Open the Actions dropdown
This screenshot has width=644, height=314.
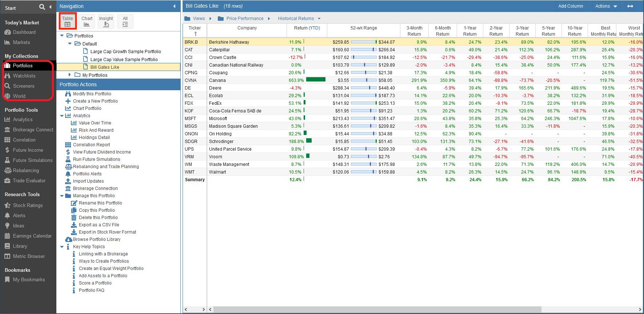[x=606, y=6]
